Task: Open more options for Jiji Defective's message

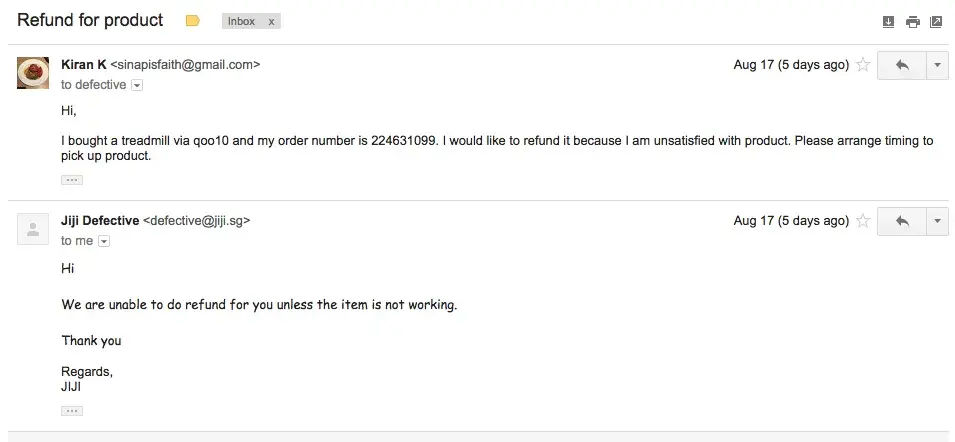Action: (937, 221)
